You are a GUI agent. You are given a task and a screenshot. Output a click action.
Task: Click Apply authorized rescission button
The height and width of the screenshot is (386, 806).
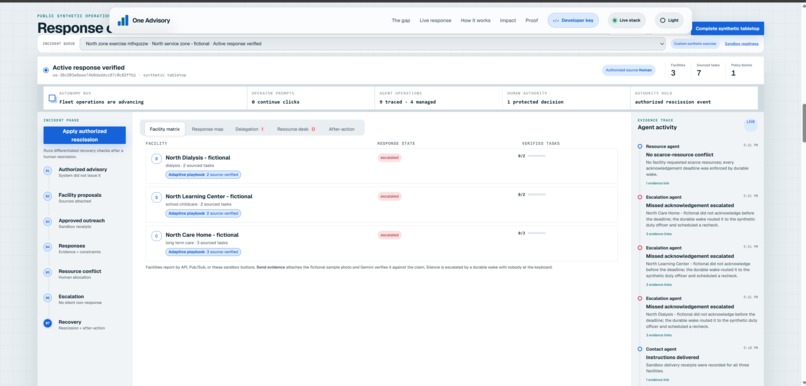(84, 135)
